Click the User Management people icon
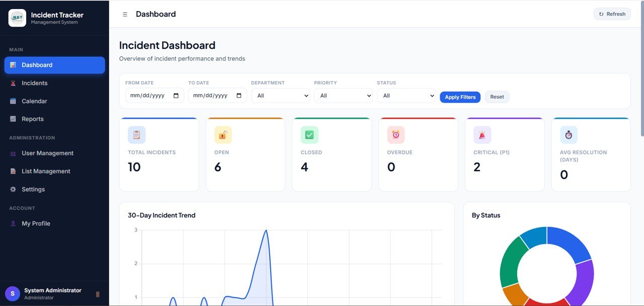 pyautogui.click(x=13, y=153)
